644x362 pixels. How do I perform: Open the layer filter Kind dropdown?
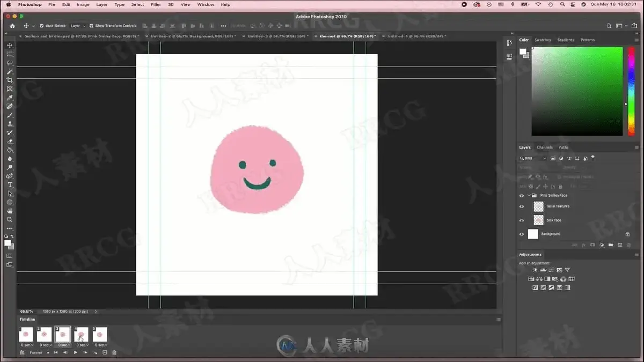tap(533, 159)
